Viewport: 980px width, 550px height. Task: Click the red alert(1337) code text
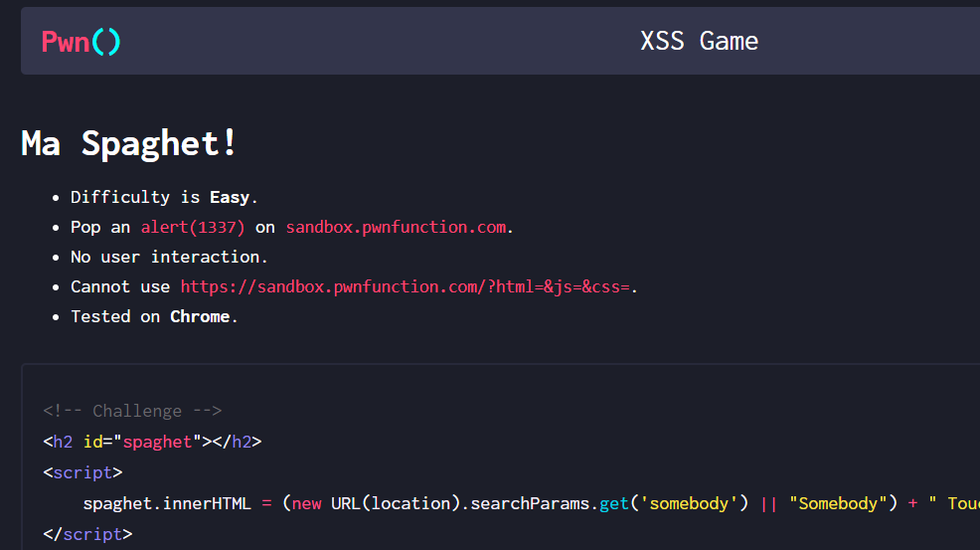[x=193, y=227]
